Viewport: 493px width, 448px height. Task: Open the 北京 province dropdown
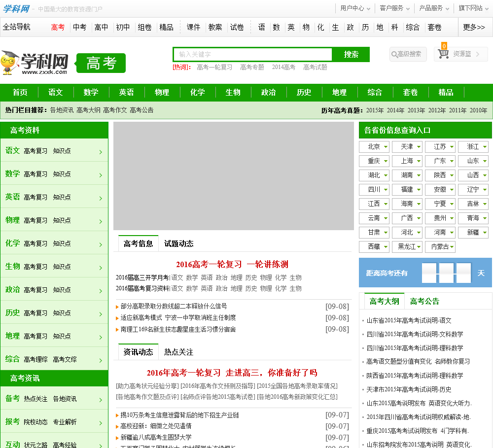tap(374, 146)
